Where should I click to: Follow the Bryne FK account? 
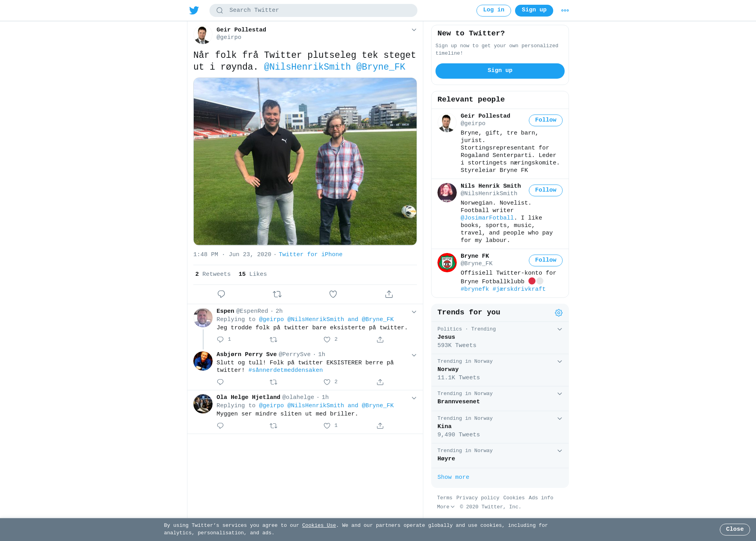(546, 260)
